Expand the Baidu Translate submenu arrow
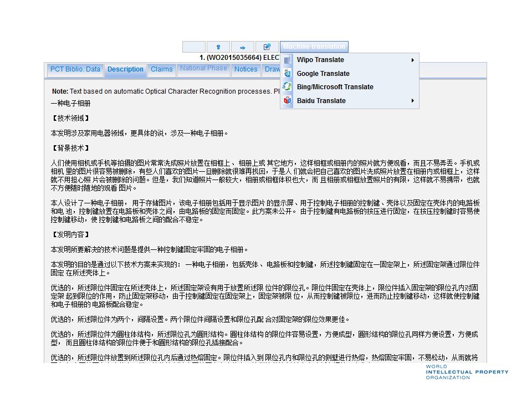Screen dimensions: 532x399 pyautogui.click(x=412, y=101)
